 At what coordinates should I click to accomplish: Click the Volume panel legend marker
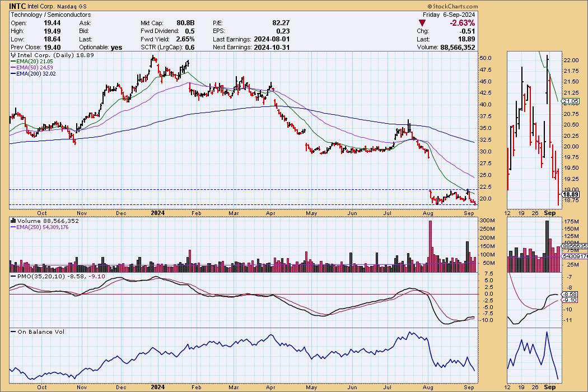(12, 221)
